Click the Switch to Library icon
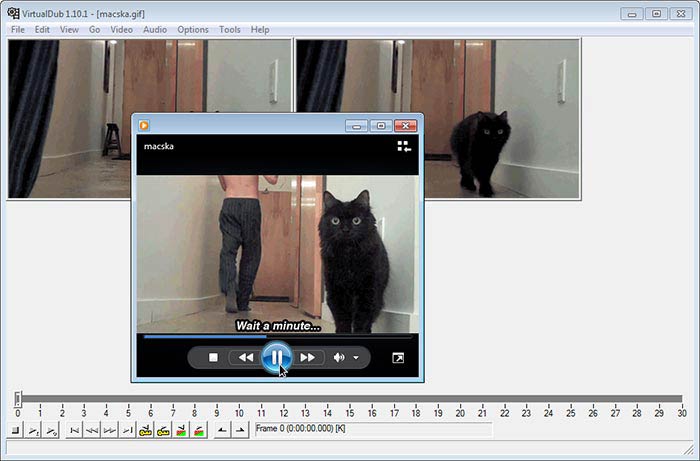This screenshot has height=461, width=700. coord(403,147)
